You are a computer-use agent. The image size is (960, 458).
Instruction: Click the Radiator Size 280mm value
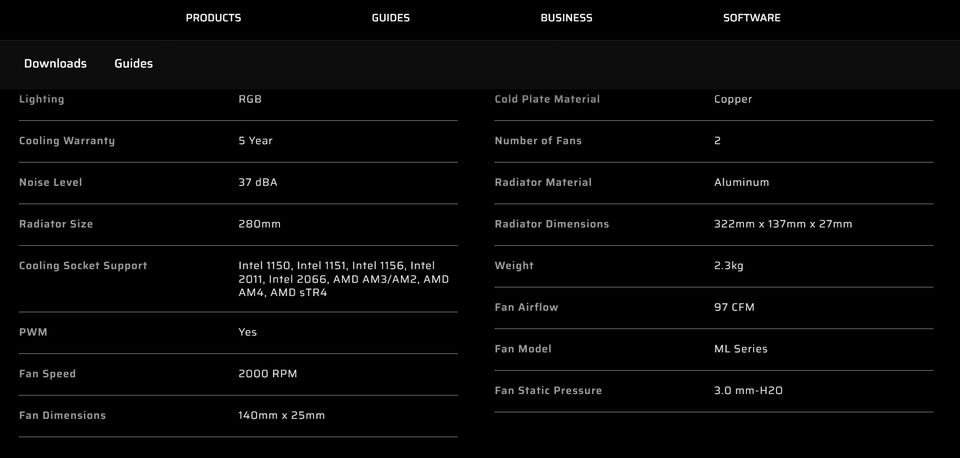260,224
